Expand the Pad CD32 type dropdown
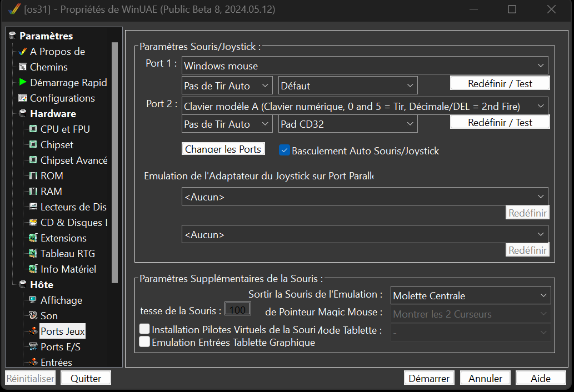Viewport: 574px width, 392px height. [x=347, y=124]
